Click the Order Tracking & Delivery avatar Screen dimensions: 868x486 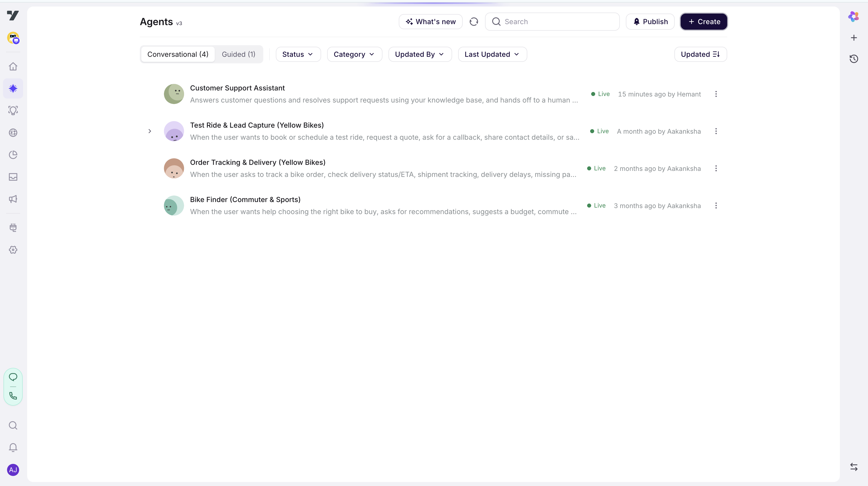pyautogui.click(x=174, y=168)
